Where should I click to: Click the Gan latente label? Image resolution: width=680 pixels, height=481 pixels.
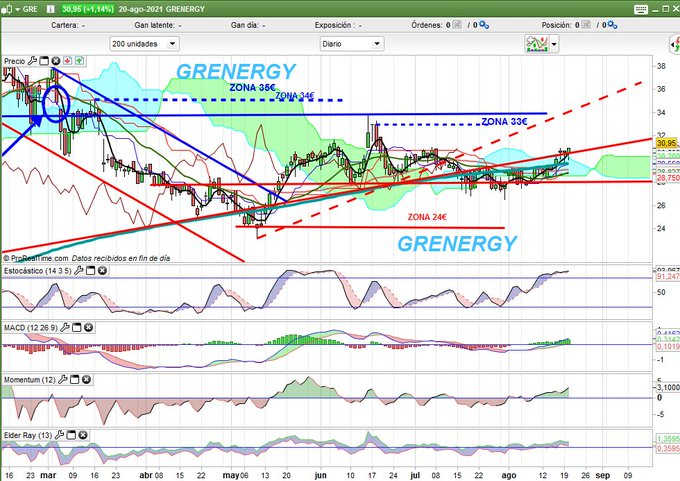pos(154,25)
